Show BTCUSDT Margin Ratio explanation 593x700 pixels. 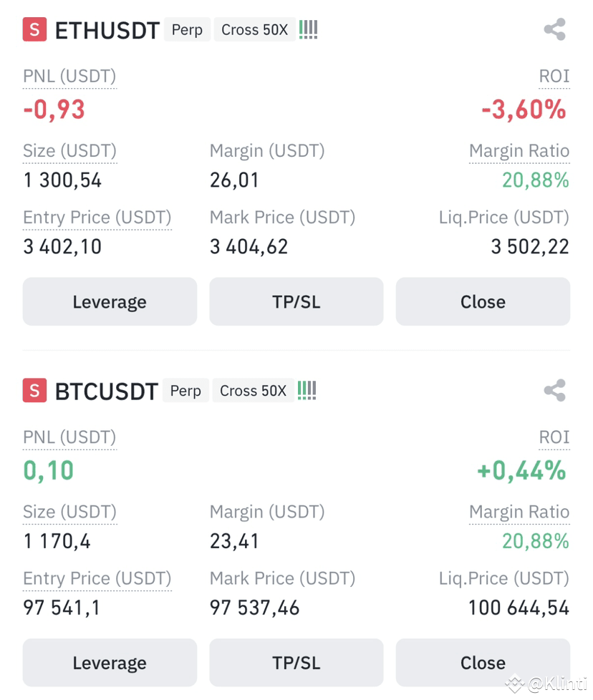(519, 512)
